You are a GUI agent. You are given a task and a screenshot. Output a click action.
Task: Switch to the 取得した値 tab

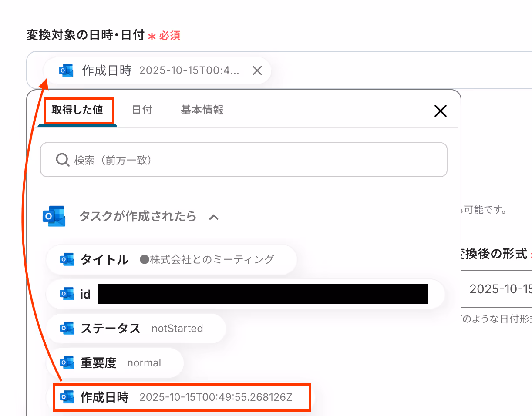pos(77,110)
